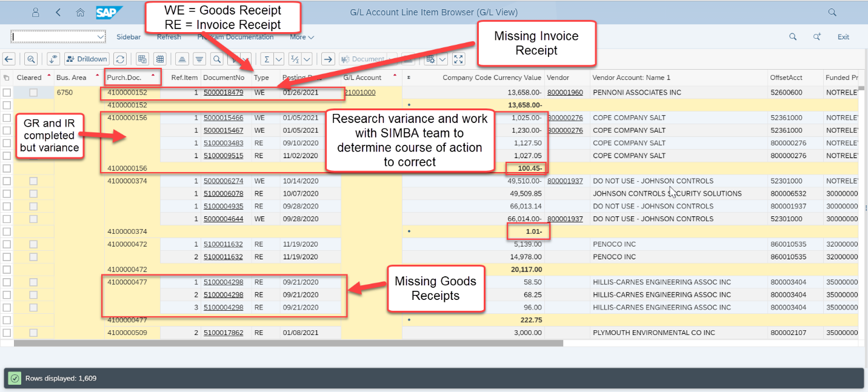Select the Drilldown icon in the toolbar
Viewport: 868px width, 392px height.
tap(87, 59)
